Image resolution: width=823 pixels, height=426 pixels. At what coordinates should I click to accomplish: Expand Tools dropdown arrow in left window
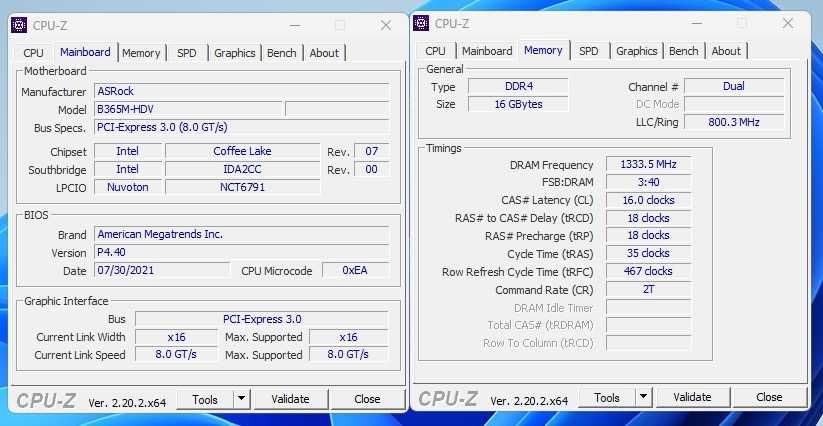tap(241, 400)
